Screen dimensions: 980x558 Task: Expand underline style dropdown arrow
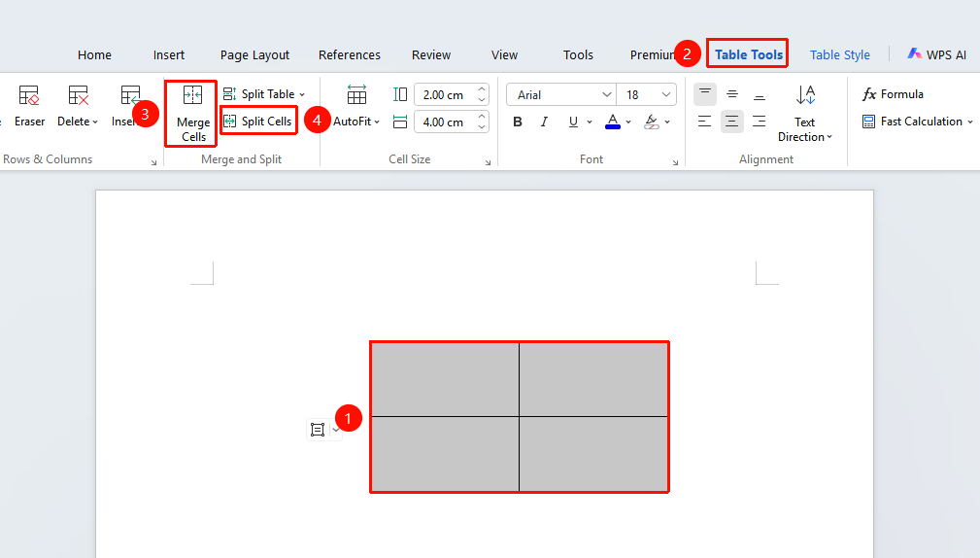(590, 122)
